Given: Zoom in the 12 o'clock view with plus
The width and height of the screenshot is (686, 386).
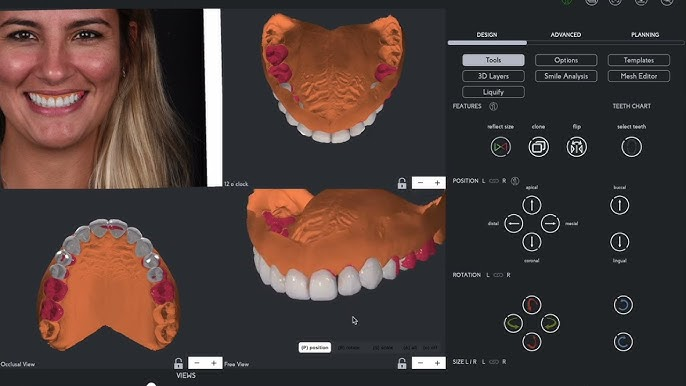Looking at the screenshot, I should (x=437, y=183).
